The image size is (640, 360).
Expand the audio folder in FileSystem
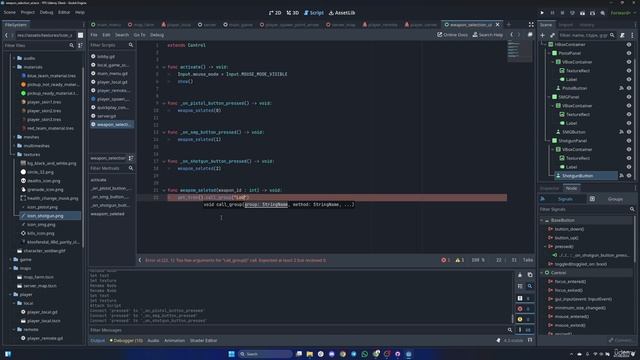pos(14,58)
